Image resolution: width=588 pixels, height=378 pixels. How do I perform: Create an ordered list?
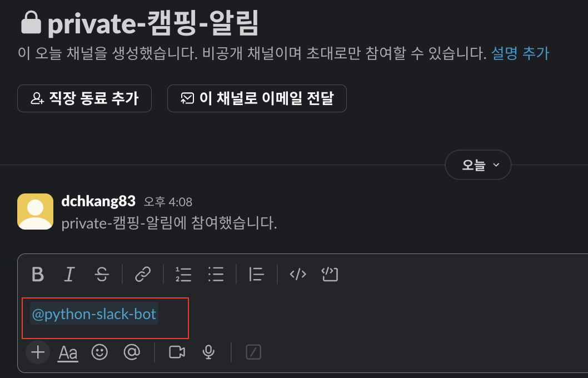point(183,274)
